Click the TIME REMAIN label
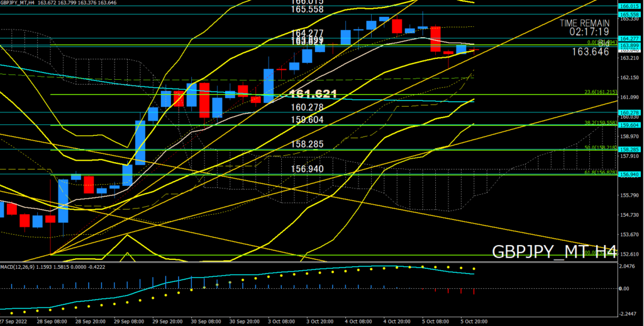This screenshot has height=326, width=644. click(584, 23)
